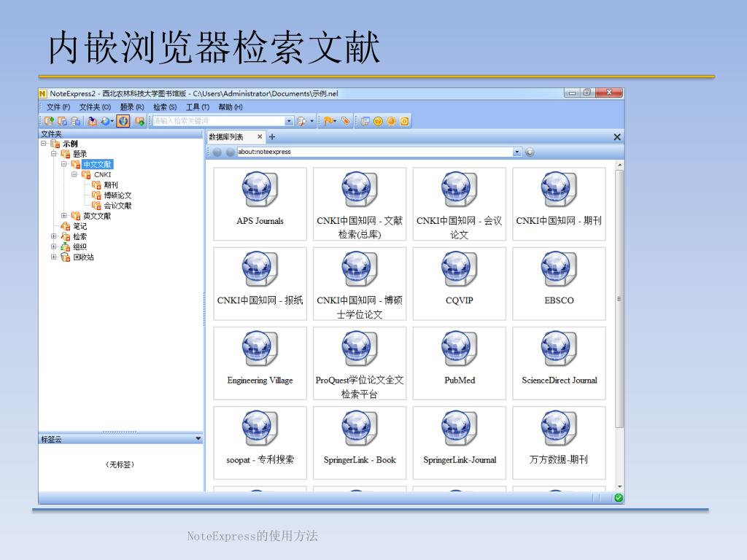The image size is (747, 560).
Task: Open the 工具 (T) menu
Action: tap(198, 107)
